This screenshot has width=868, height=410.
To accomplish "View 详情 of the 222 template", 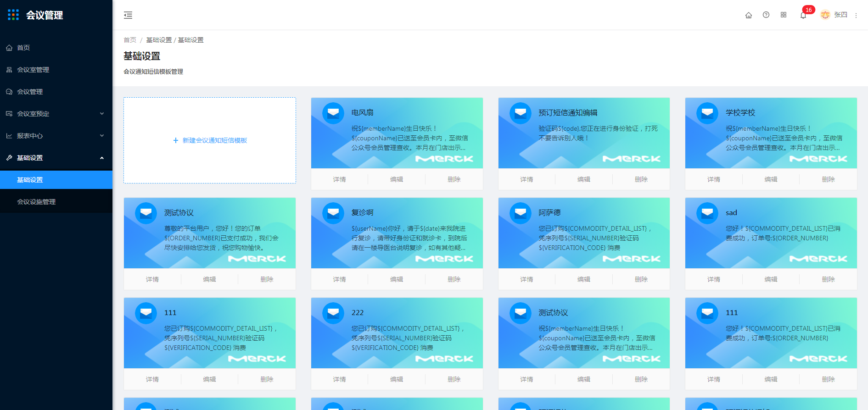I will [340, 379].
